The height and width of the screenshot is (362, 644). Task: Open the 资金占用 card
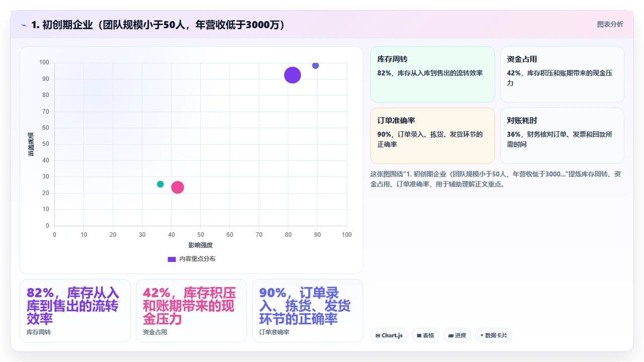[x=562, y=74]
